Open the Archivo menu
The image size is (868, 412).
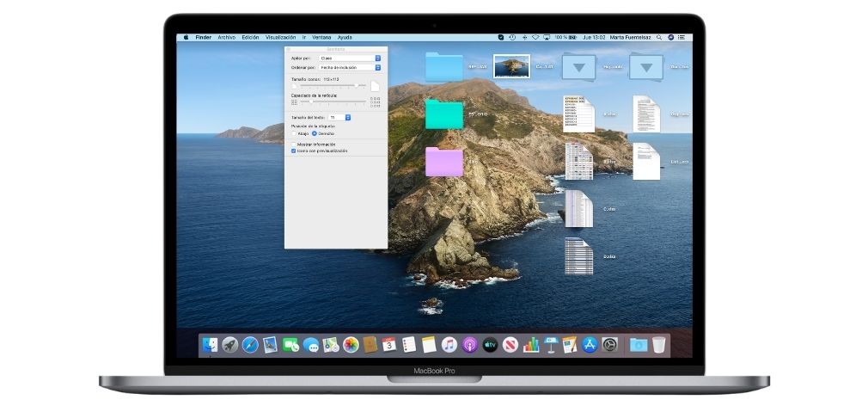[227, 38]
